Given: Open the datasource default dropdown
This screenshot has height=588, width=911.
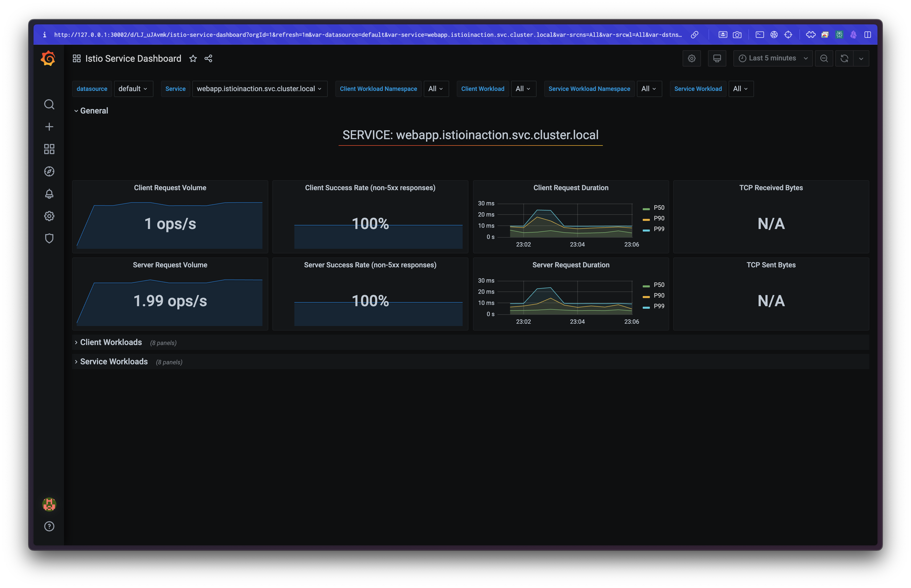Looking at the screenshot, I should (133, 89).
